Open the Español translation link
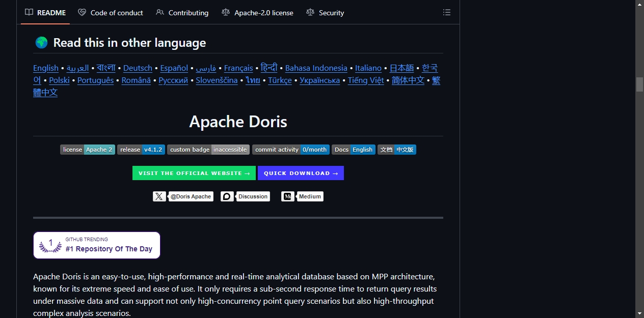 pos(174,68)
